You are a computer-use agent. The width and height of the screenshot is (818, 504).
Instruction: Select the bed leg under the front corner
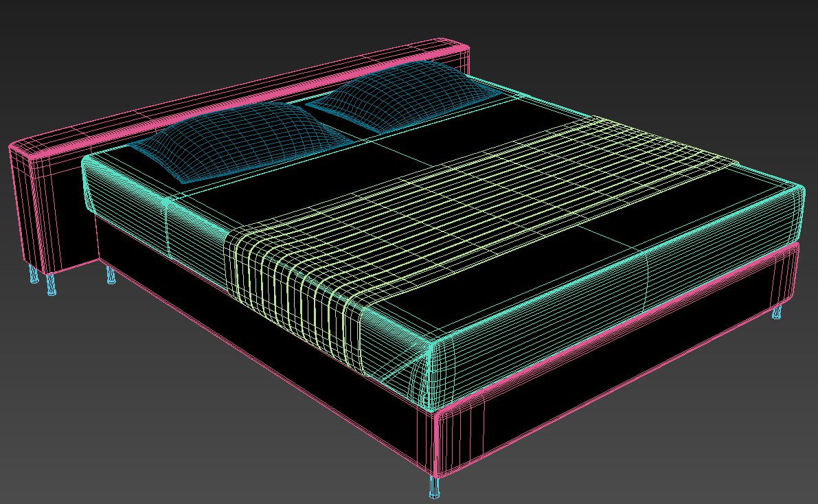tap(434, 486)
